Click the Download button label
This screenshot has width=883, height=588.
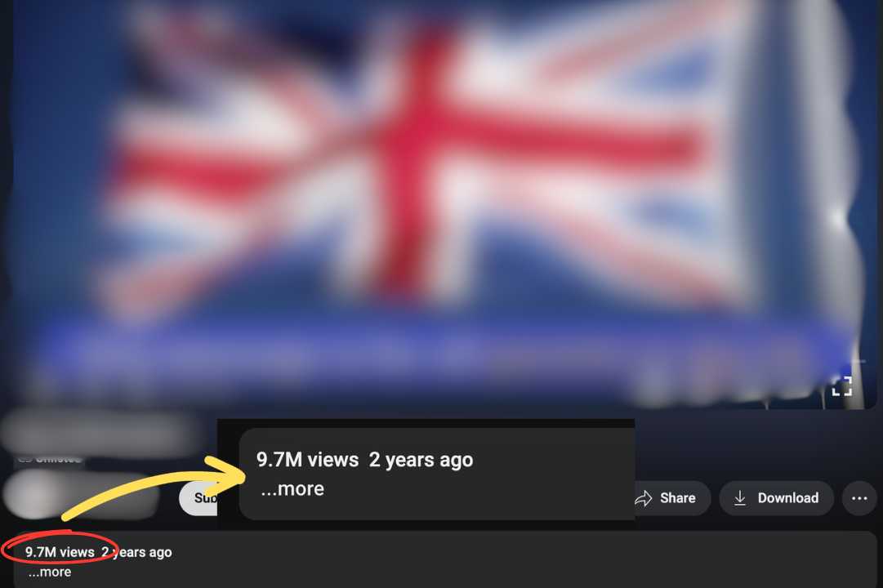coord(787,498)
